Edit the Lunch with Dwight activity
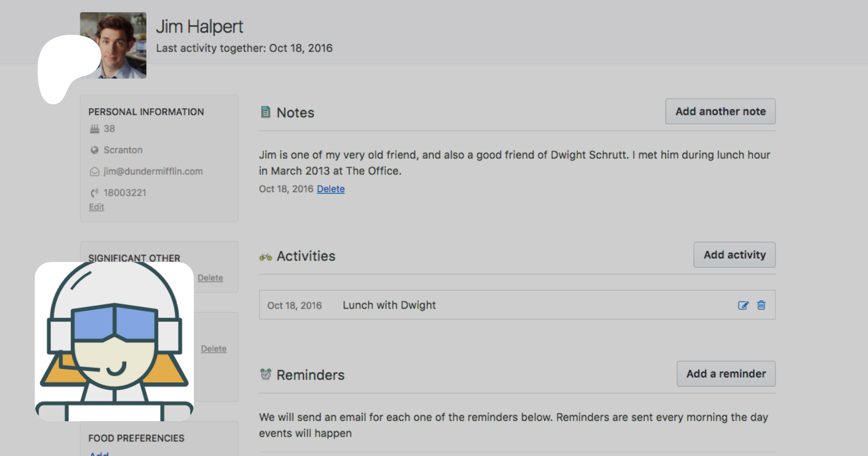This screenshot has height=456, width=868. 743,305
